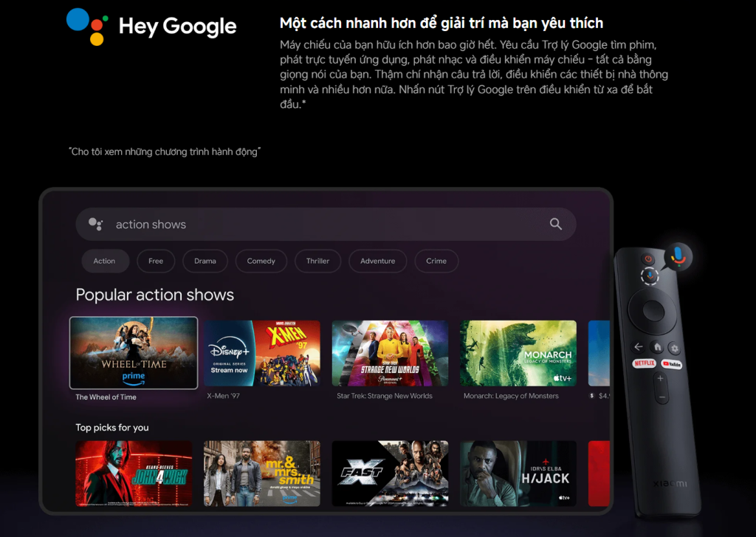The image size is (756, 537).
Task: Click the magnifying glass search icon
Action: tap(556, 225)
